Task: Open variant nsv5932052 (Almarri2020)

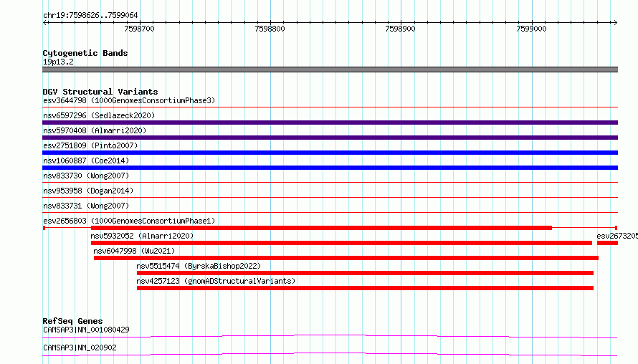Action: pyautogui.click(x=142, y=236)
